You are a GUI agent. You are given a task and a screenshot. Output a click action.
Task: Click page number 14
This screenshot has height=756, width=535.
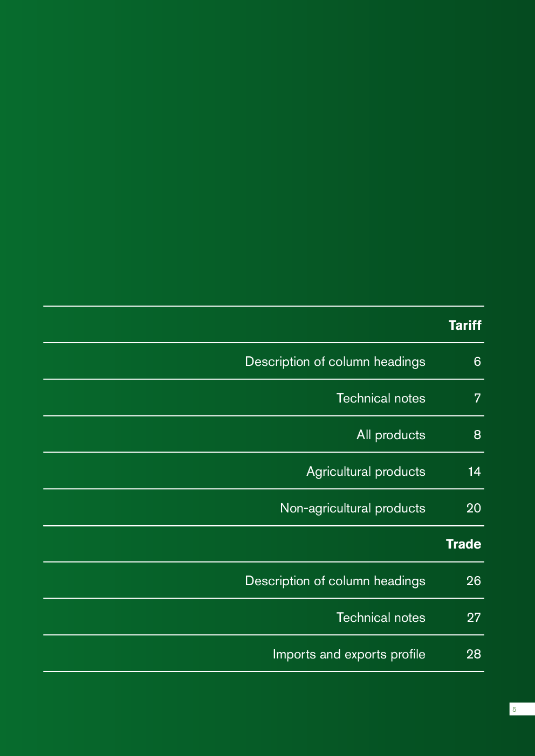(474, 471)
